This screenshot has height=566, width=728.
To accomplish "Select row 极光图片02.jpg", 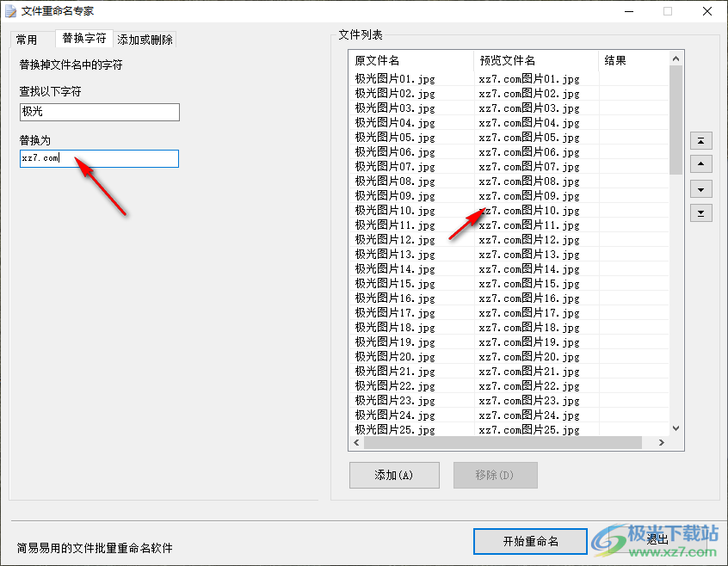I will pos(509,93).
